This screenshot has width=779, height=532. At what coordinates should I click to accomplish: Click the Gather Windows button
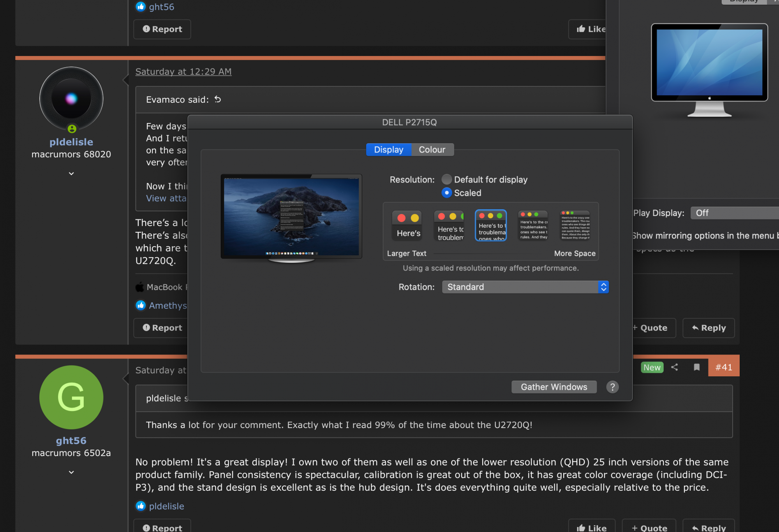click(x=554, y=387)
